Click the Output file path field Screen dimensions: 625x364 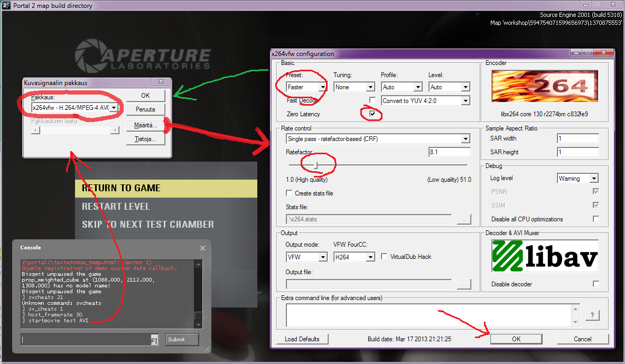pos(369,284)
